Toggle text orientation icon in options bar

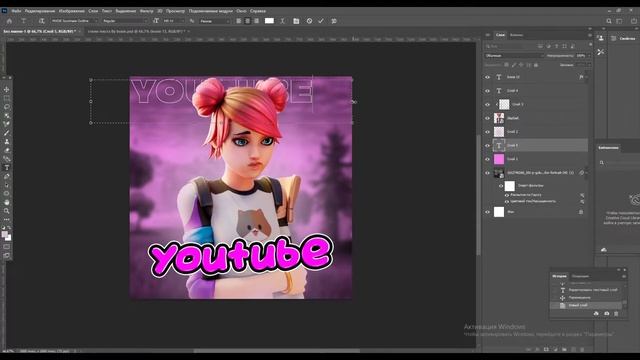click(x=41, y=21)
